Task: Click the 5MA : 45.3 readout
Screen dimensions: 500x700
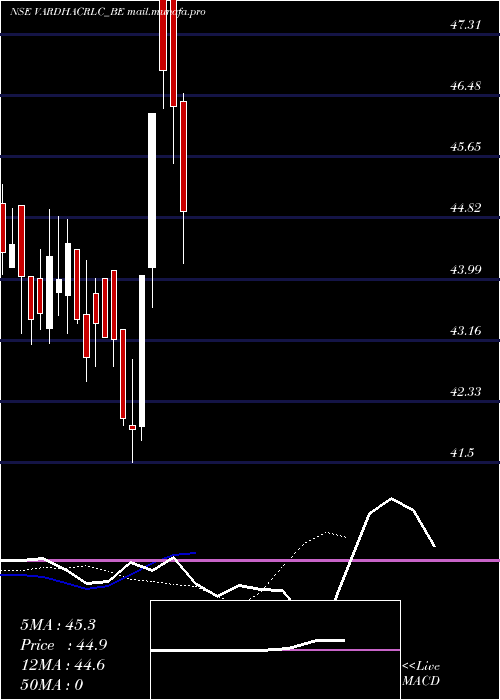Action: (x=58, y=625)
